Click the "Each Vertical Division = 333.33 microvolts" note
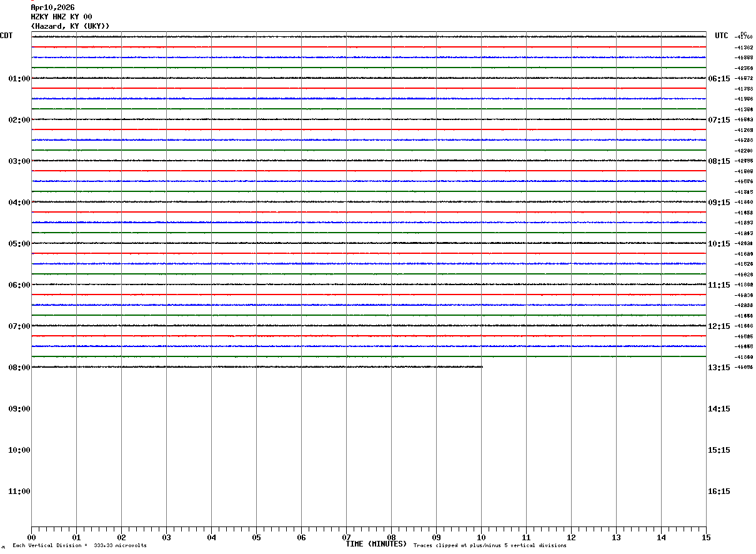Image resolution: width=756 pixels, height=554 pixels. (79, 546)
